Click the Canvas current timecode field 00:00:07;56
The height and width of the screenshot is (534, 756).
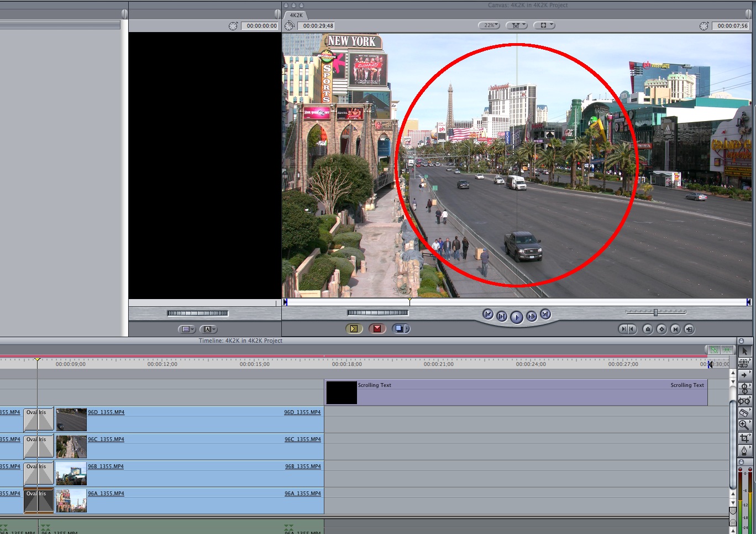tap(732, 26)
